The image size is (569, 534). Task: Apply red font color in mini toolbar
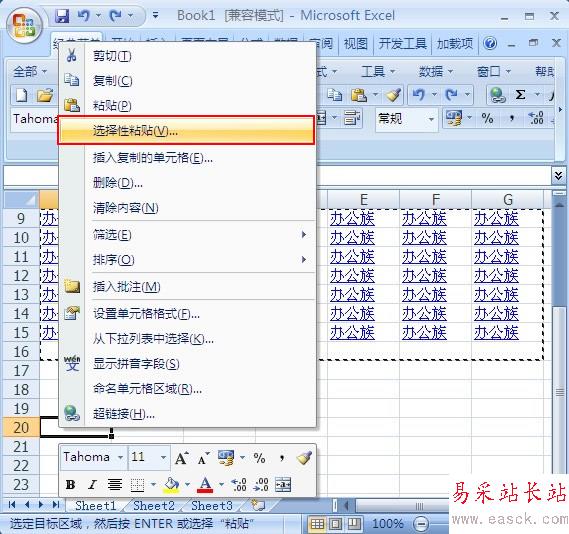pos(205,485)
